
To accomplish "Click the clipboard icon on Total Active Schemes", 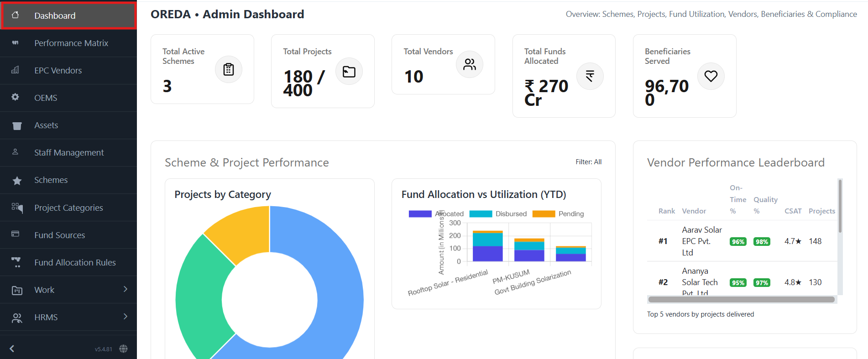I will (228, 69).
